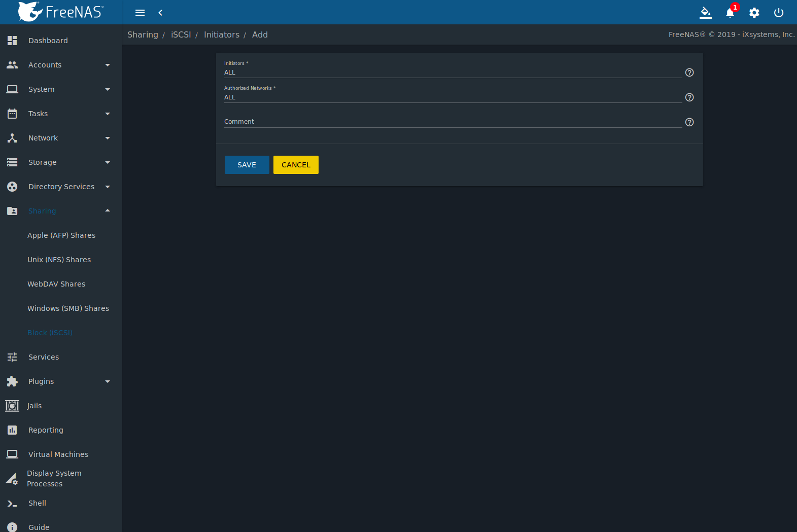Open Reporting label in sidebar
The image size is (797, 532).
click(x=46, y=430)
